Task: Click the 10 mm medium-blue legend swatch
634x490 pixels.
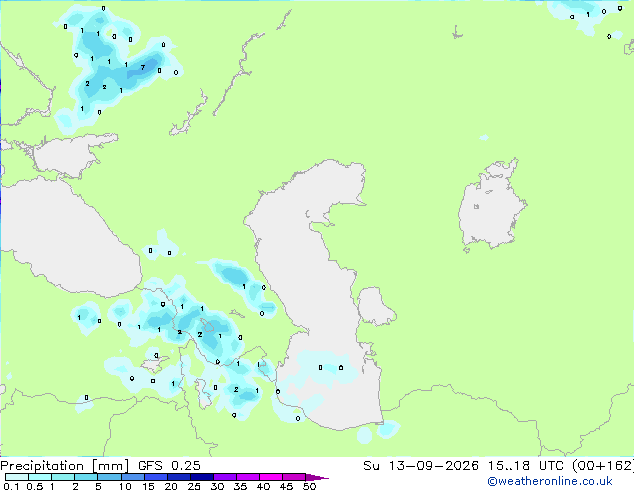Action: 133,477
